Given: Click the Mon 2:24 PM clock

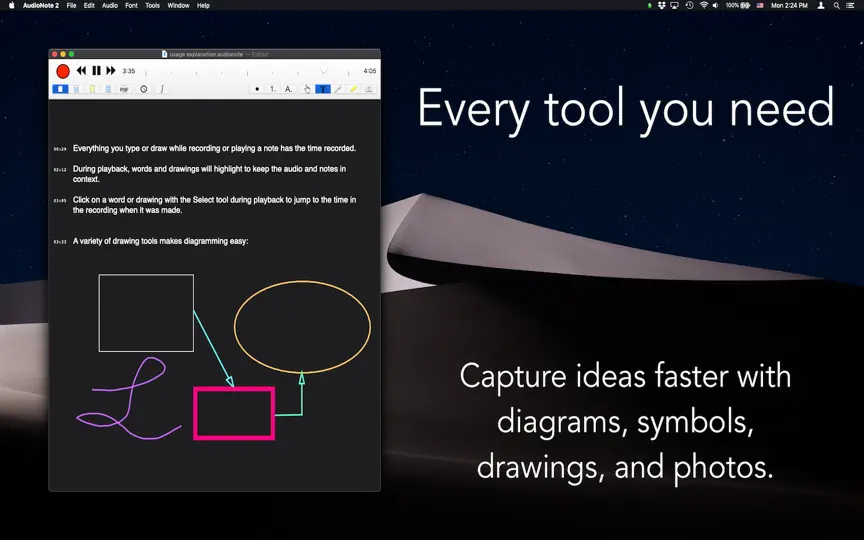Looking at the screenshot, I should point(789,6).
